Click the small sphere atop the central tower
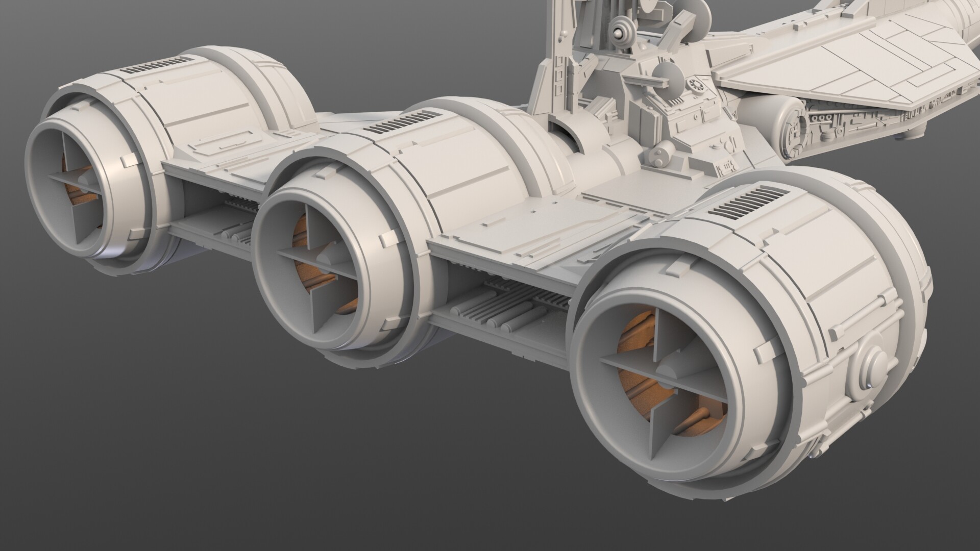980x551 pixels. [618, 34]
